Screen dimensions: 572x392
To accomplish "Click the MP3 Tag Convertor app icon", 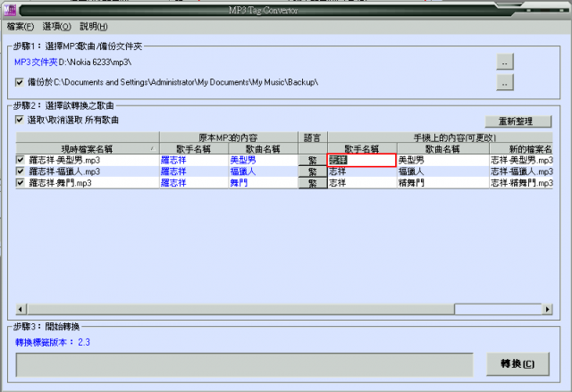I will pyautogui.click(x=10, y=10).
